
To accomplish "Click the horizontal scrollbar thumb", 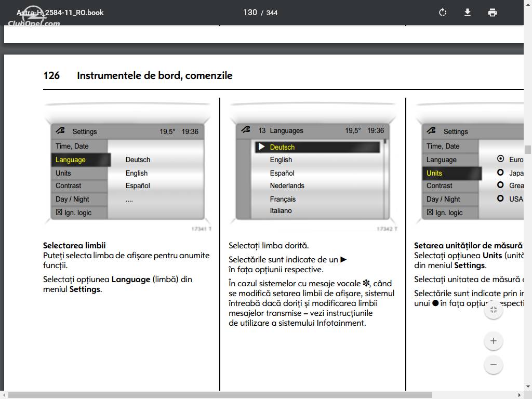I will [x=220, y=395].
